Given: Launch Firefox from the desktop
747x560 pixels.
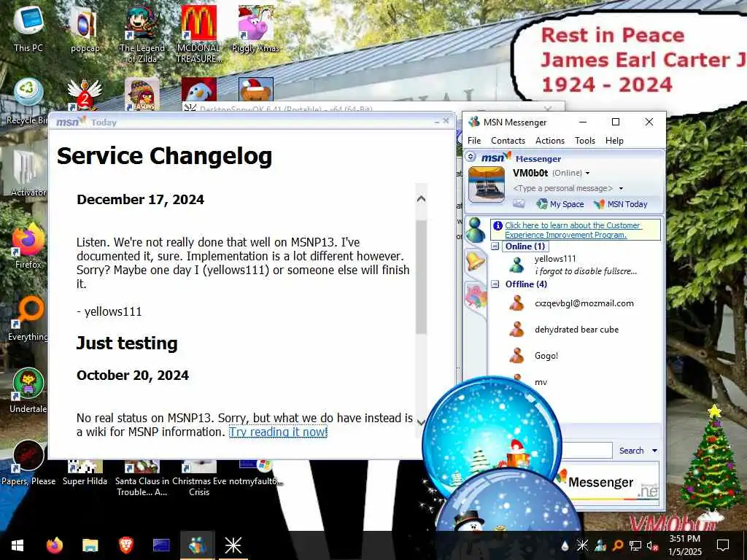Looking at the screenshot, I should coord(28,245).
